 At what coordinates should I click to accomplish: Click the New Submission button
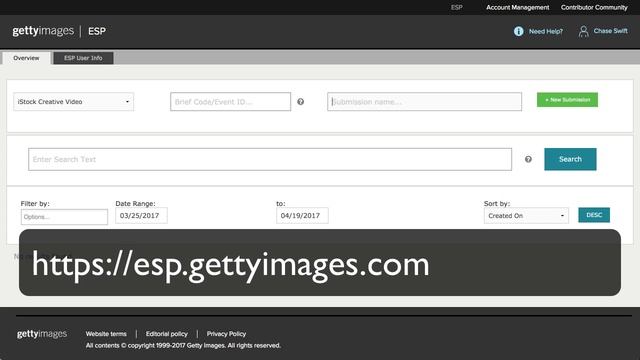tap(567, 100)
